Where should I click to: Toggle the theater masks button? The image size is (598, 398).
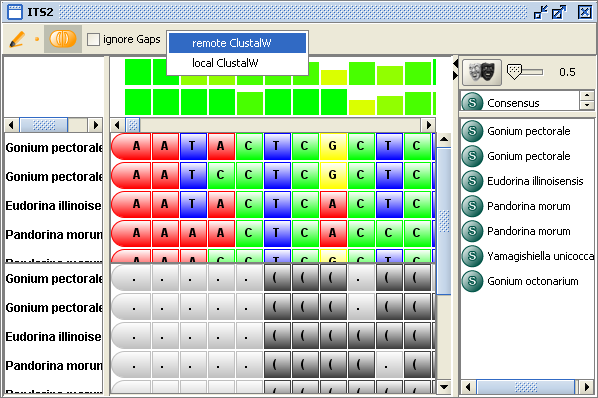tap(482, 72)
